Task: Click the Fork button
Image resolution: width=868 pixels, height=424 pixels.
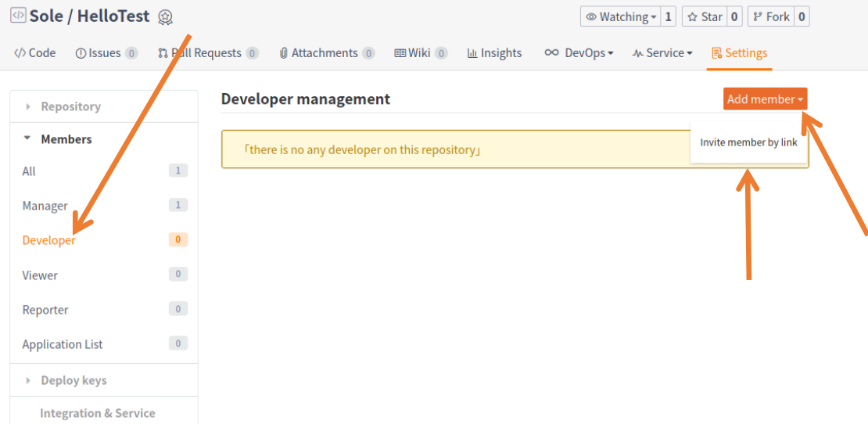Action: coord(771,16)
